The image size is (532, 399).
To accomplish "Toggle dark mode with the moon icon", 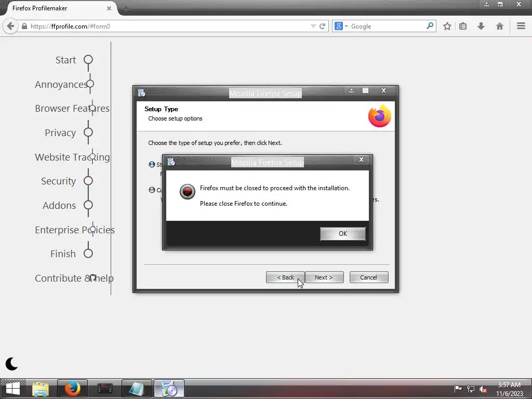I will [x=11, y=364].
